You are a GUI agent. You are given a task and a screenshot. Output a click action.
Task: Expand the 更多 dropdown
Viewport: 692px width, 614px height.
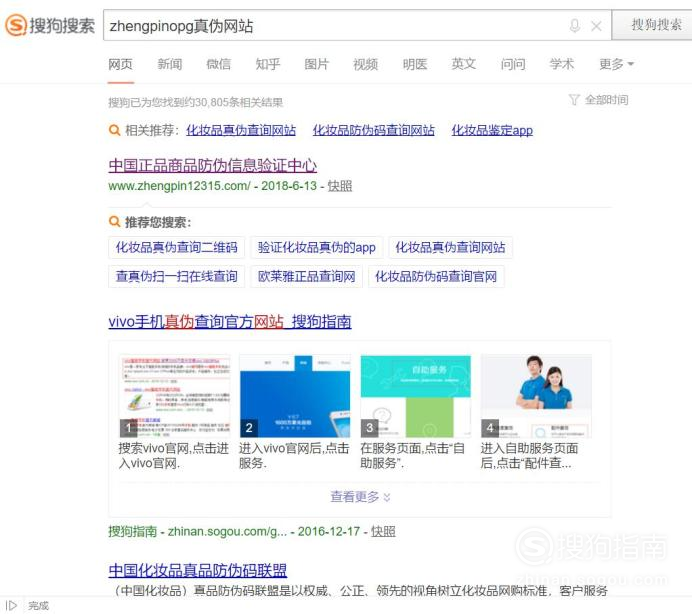click(x=616, y=64)
